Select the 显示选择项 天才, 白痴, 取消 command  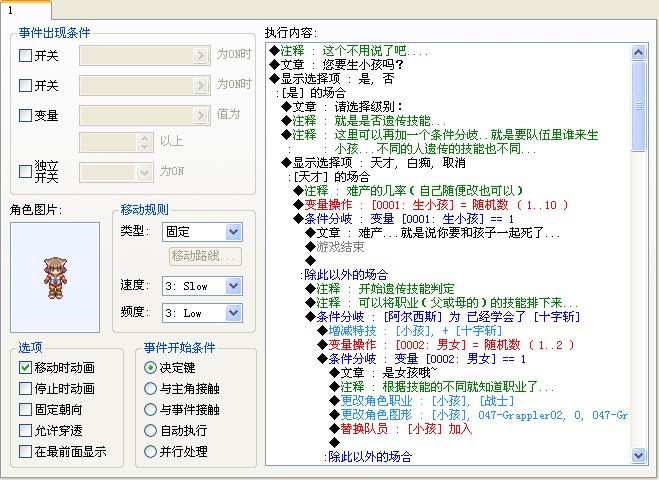(x=373, y=163)
